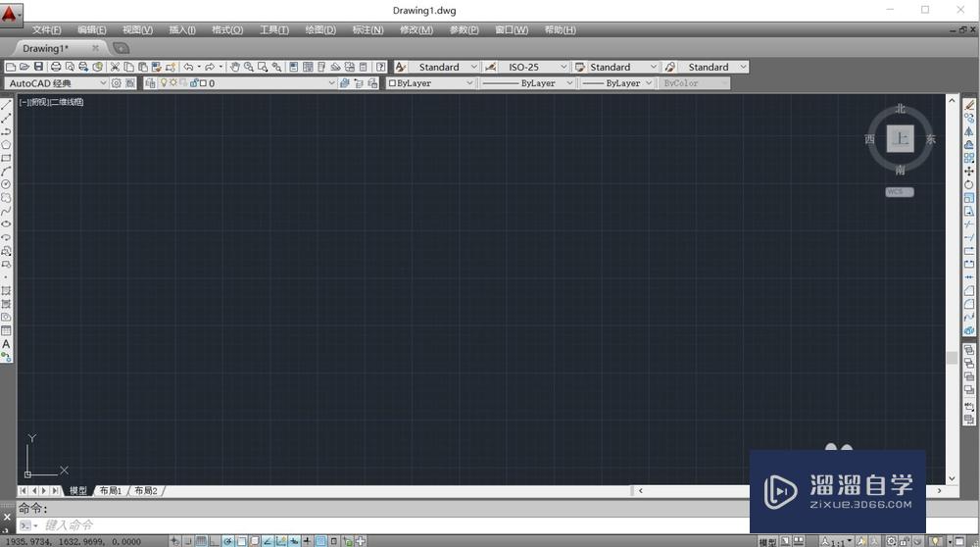Open the ISO-25 dimension style dropdown
Screen dimensions: 980x547
pos(563,67)
